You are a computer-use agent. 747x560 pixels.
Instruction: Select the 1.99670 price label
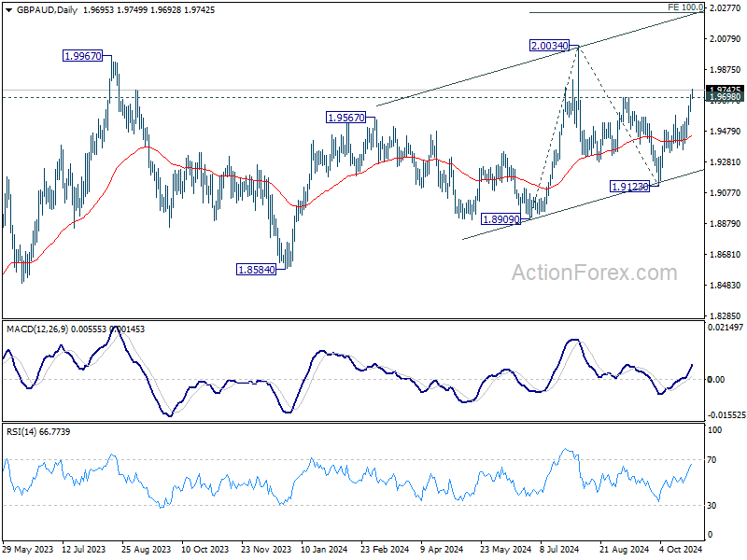83,56
